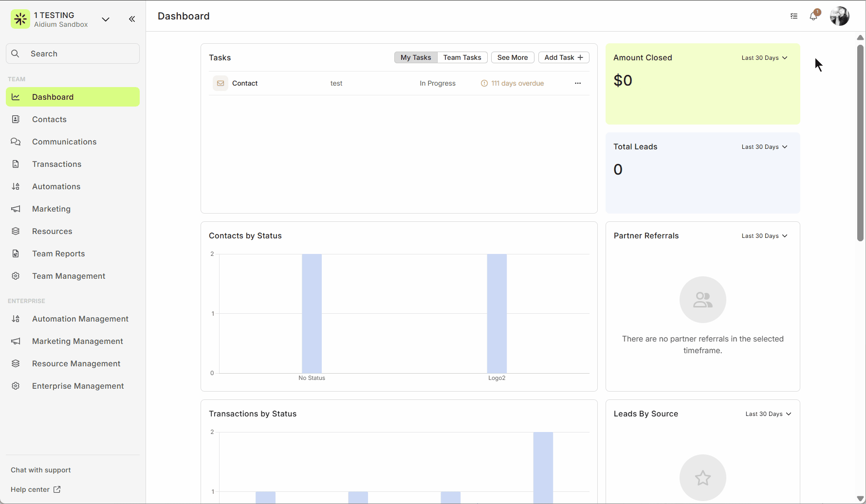This screenshot has height=504, width=866.
Task: Open Total Leads timeframe dropdown
Action: click(x=764, y=147)
